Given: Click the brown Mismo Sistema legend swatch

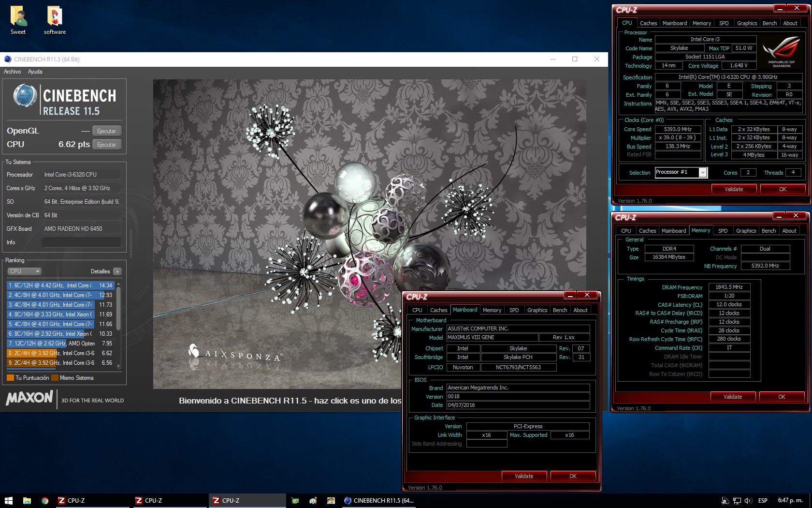Looking at the screenshot, I should pyautogui.click(x=55, y=378).
